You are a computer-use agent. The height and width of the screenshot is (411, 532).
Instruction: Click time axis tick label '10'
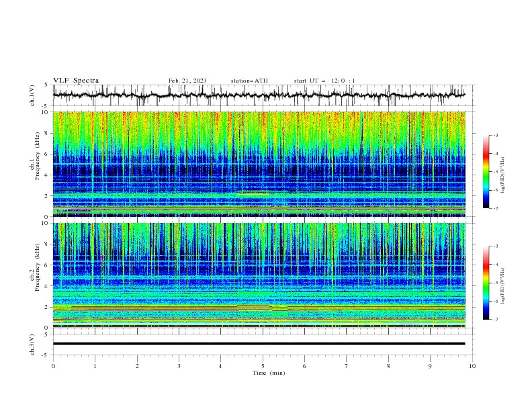(472, 366)
